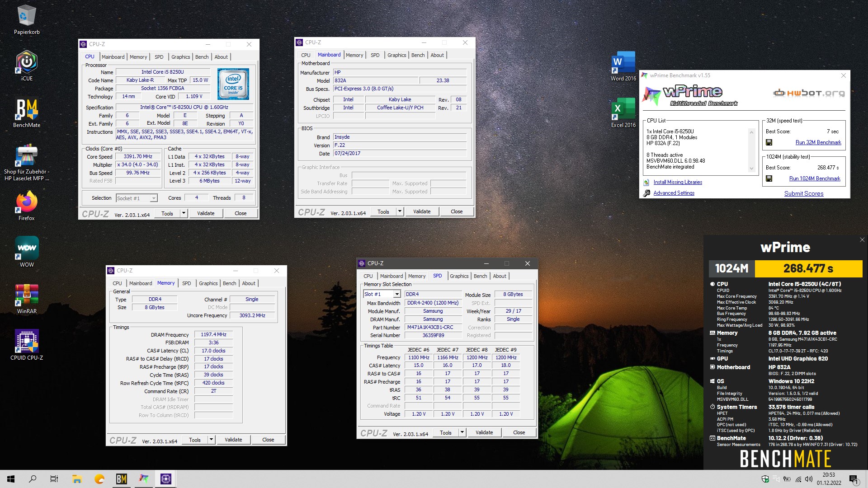Open Task View from the taskbar
The width and height of the screenshot is (868, 488).
54,479
